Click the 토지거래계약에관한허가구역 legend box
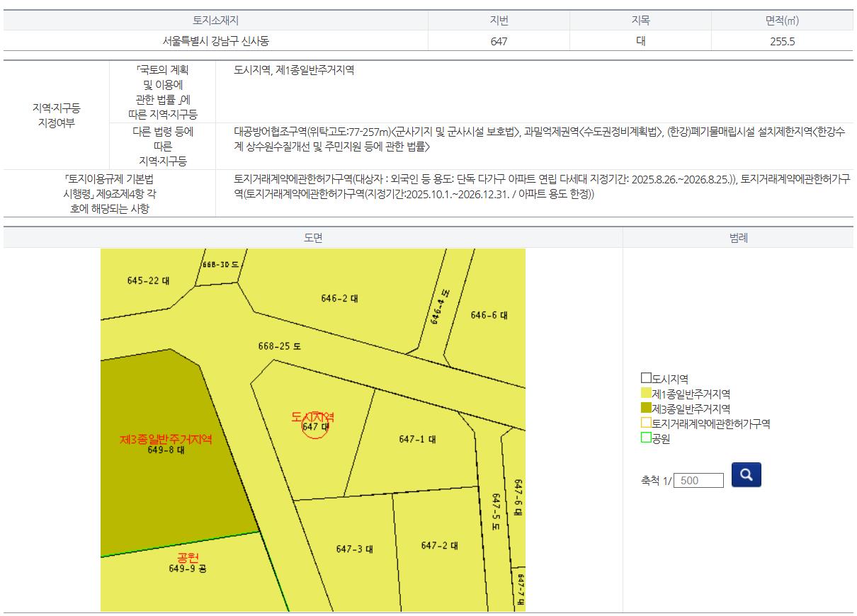This screenshot has height=616, width=857. coord(646,423)
